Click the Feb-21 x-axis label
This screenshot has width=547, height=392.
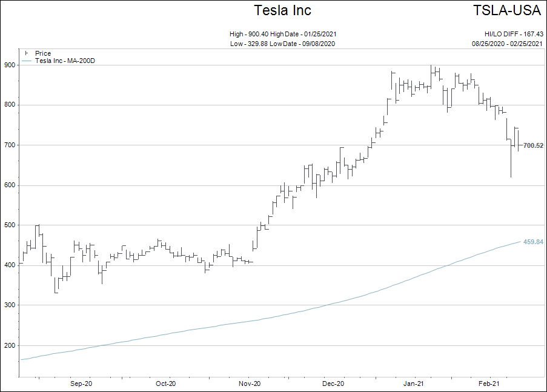pyautogui.click(x=489, y=384)
